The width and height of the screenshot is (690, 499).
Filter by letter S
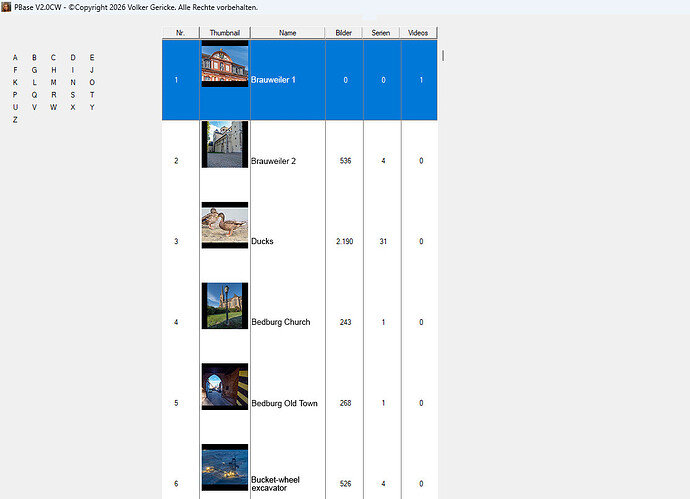coord(73,95)
